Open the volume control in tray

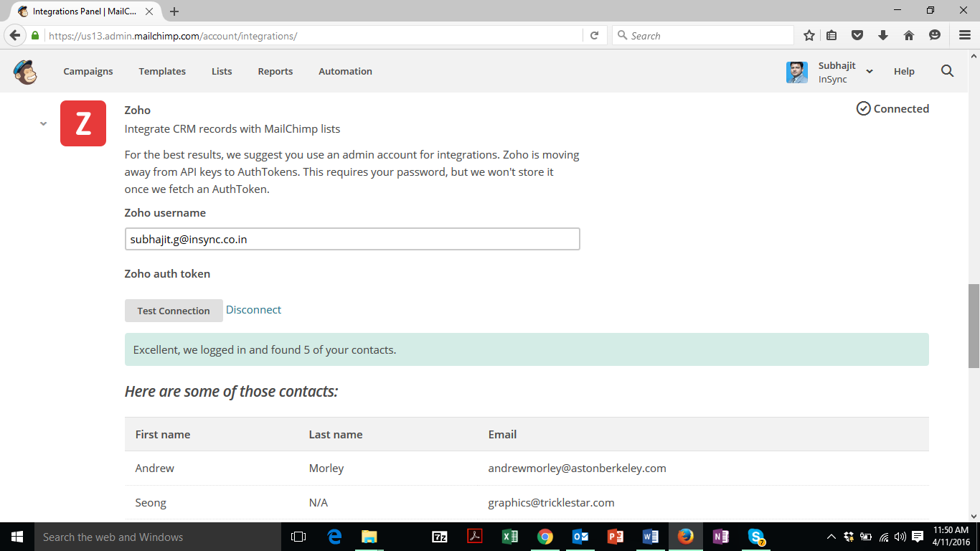pos(900,537)
